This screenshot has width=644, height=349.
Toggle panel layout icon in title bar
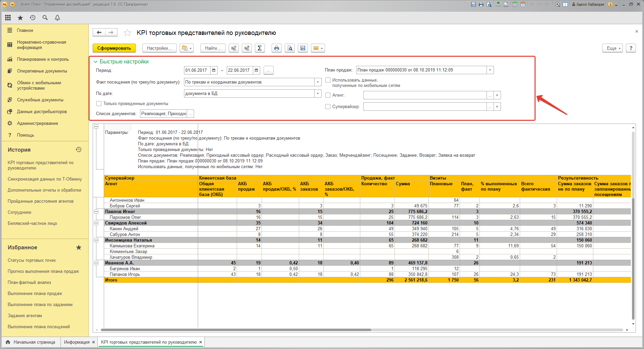(565, 4)
